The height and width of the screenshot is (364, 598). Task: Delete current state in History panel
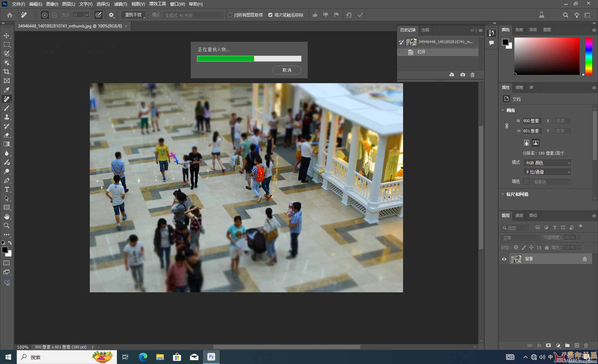472,75
